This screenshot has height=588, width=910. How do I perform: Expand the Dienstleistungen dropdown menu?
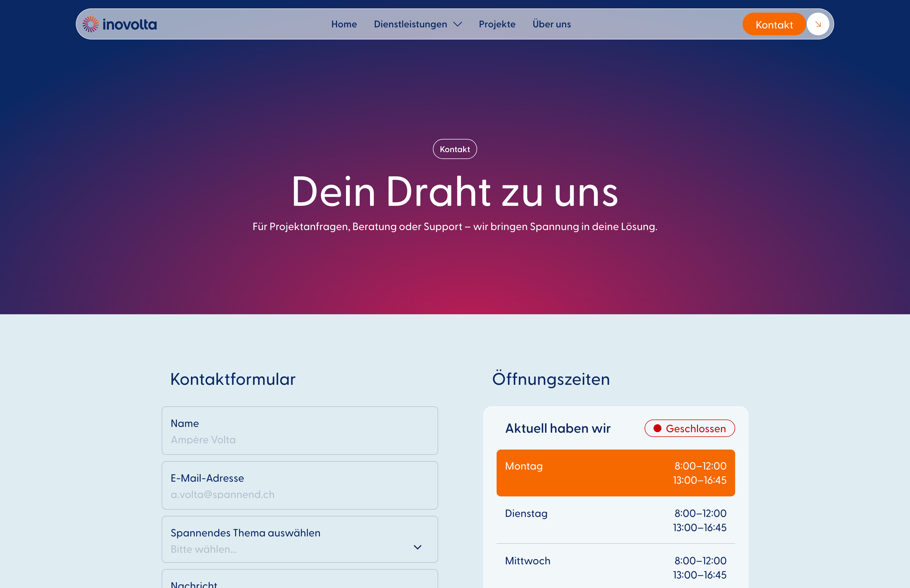tap(411, 24)
